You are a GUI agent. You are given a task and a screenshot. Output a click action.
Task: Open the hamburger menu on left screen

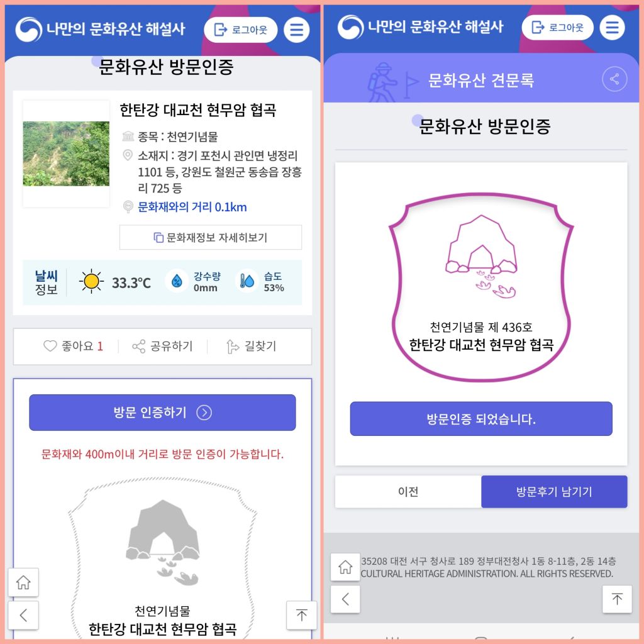point(296,30)
